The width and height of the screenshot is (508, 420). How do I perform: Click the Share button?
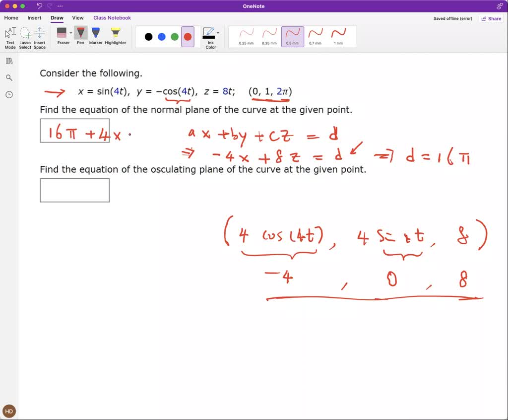click(491, 18)
